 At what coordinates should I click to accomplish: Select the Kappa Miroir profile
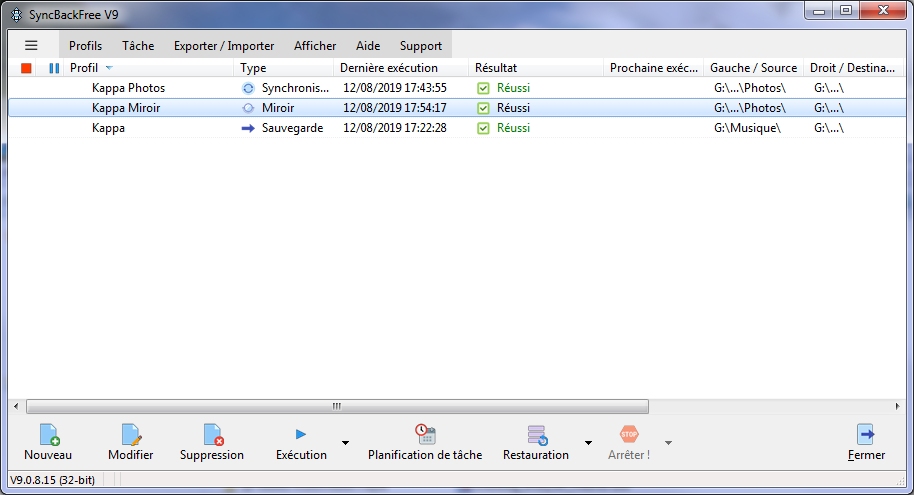126,108
